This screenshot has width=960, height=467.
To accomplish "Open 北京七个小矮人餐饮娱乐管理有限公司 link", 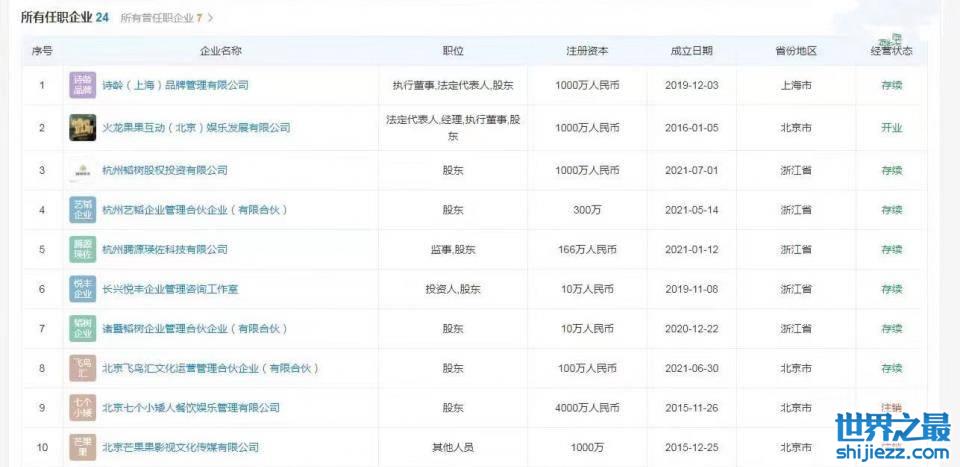I will tap(191, 408).
